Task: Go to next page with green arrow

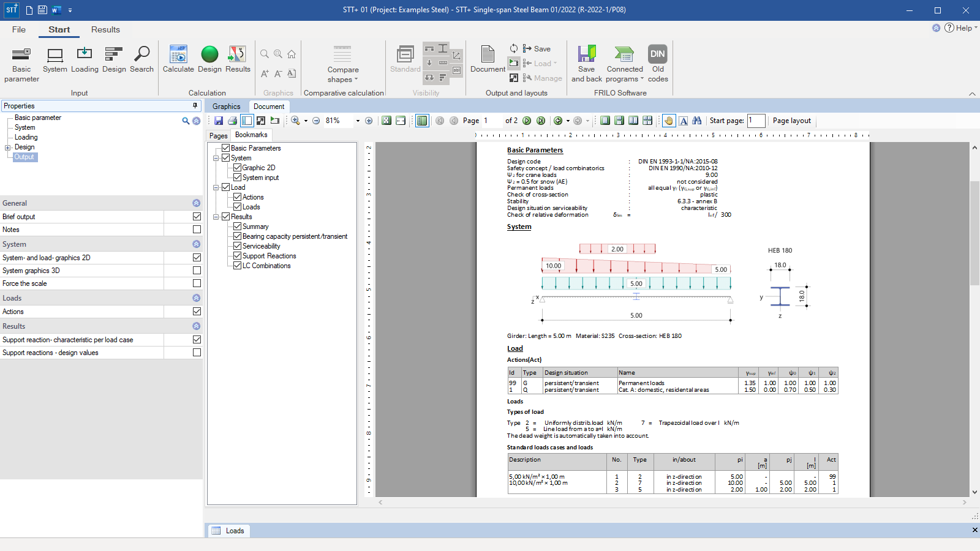Action: pos(527,121)
